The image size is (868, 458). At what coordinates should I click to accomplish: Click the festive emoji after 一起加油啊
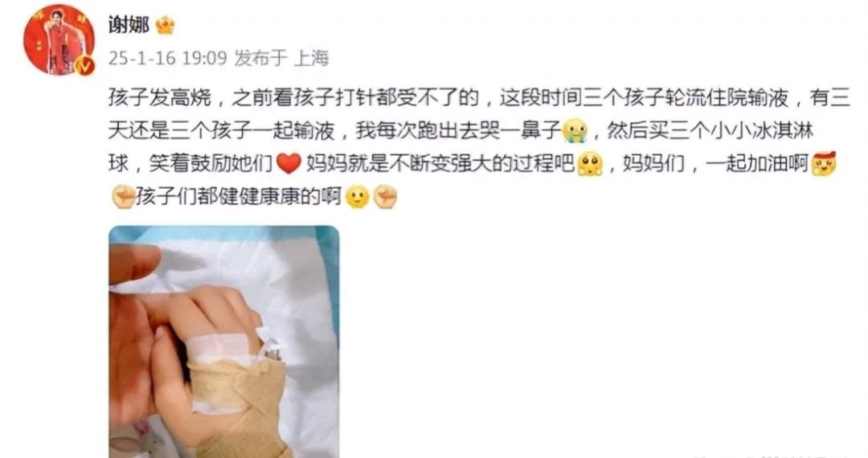[824, 164]
